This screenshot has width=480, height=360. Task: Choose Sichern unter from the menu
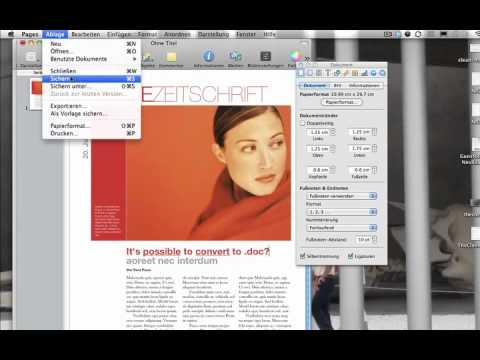(x=91, y=86)
